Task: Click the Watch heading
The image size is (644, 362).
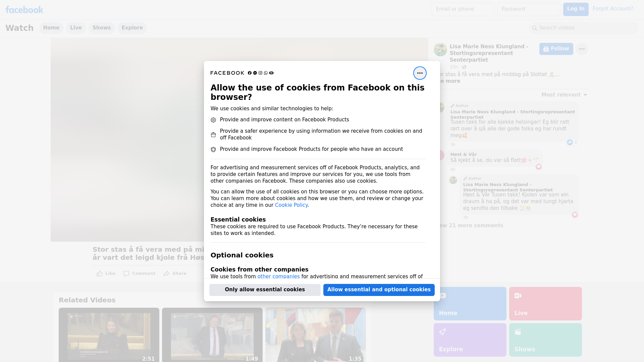Action: 19,28
